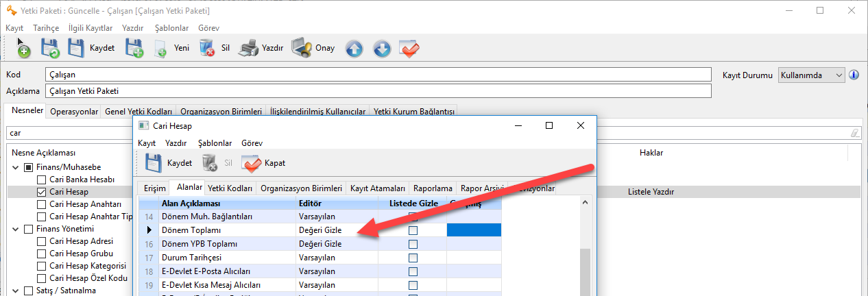The image size is (868, 296).
Task: Click the save and refresh icon
Action: (50, 48)
